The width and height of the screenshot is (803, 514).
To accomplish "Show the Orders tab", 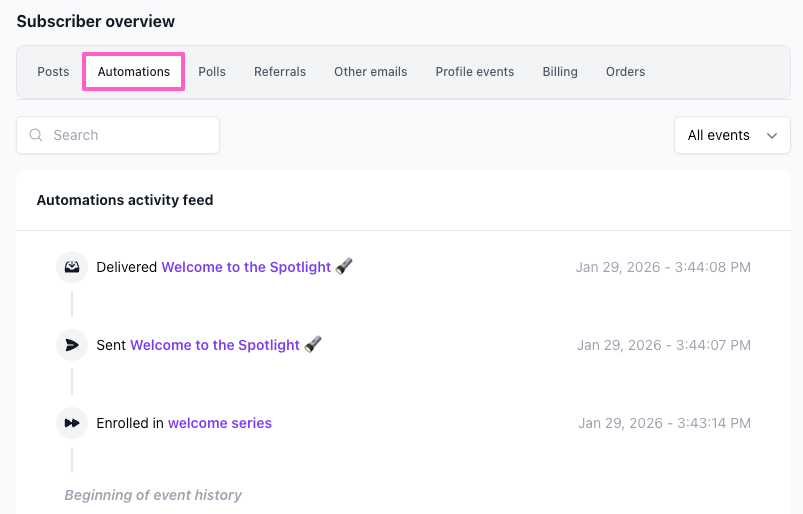I will (625, 72).
